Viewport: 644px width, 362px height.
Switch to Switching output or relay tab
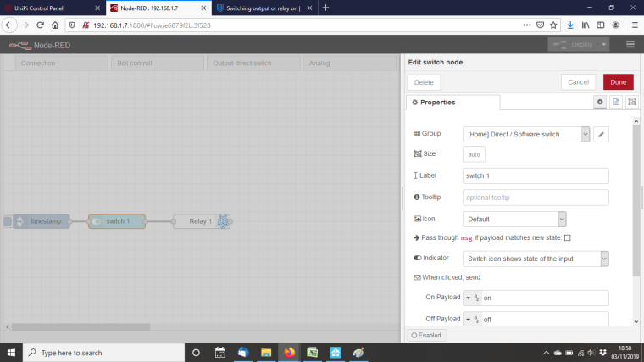coord(264,8)
